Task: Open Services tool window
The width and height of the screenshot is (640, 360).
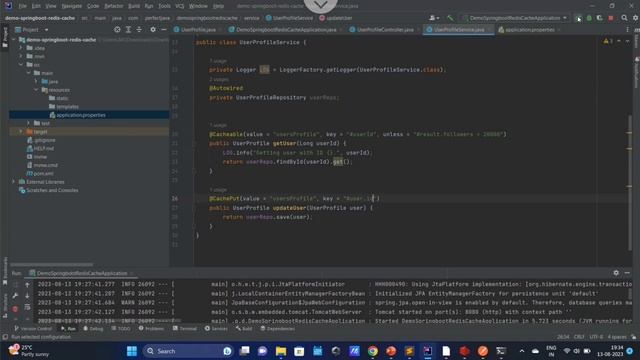Action: click(216, 329)
